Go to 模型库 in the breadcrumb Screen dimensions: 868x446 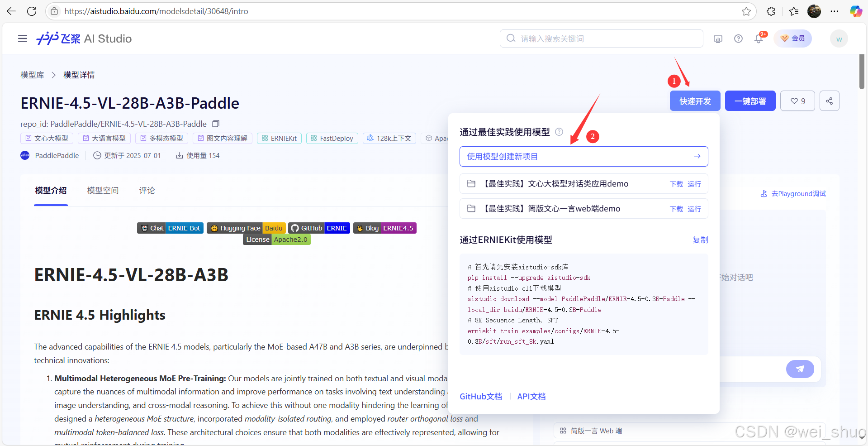(x=32, y=75)
